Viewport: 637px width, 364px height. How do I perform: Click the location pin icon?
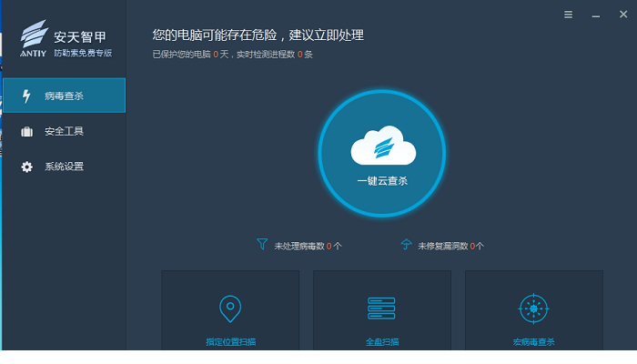(230, 308)
